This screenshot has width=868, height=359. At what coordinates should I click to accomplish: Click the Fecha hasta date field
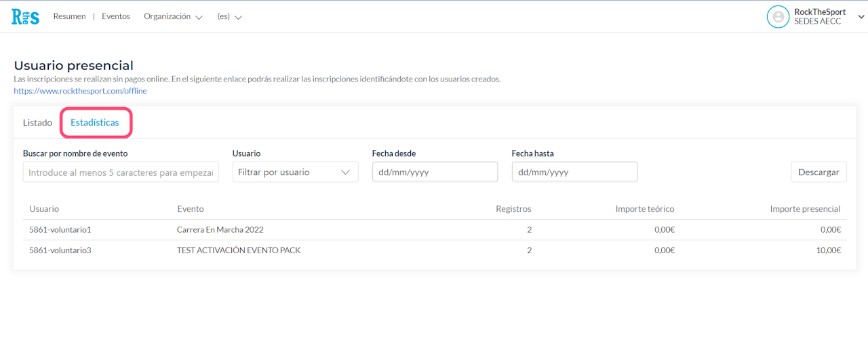point(574,172)
